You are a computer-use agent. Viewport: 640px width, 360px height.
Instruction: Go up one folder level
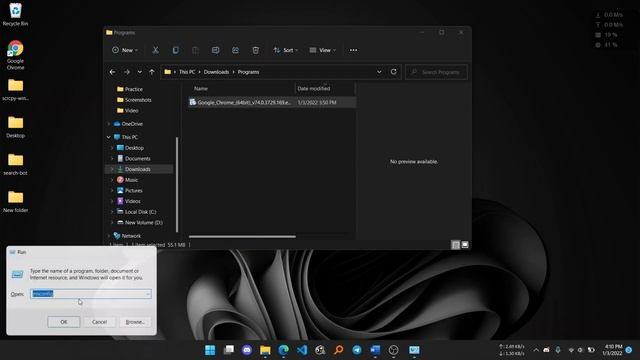pos(152,72)
